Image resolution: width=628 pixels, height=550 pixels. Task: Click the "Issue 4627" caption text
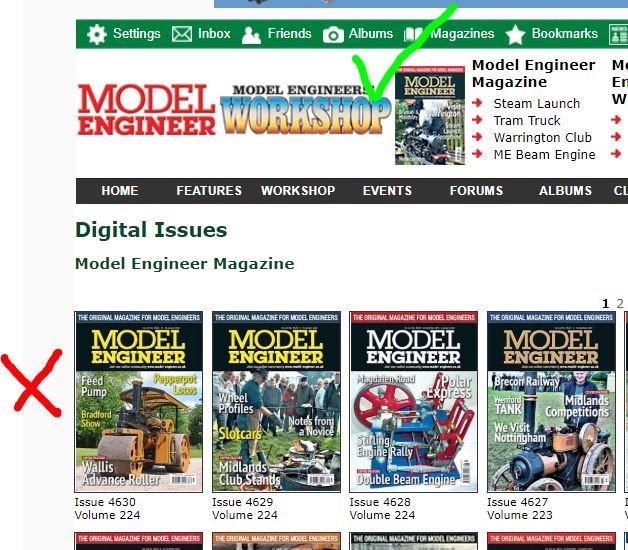[517, 502]
